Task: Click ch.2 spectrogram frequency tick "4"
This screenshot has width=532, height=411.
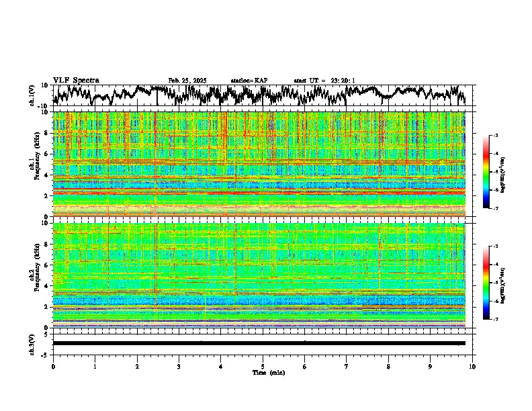Action: coord(48,287)
